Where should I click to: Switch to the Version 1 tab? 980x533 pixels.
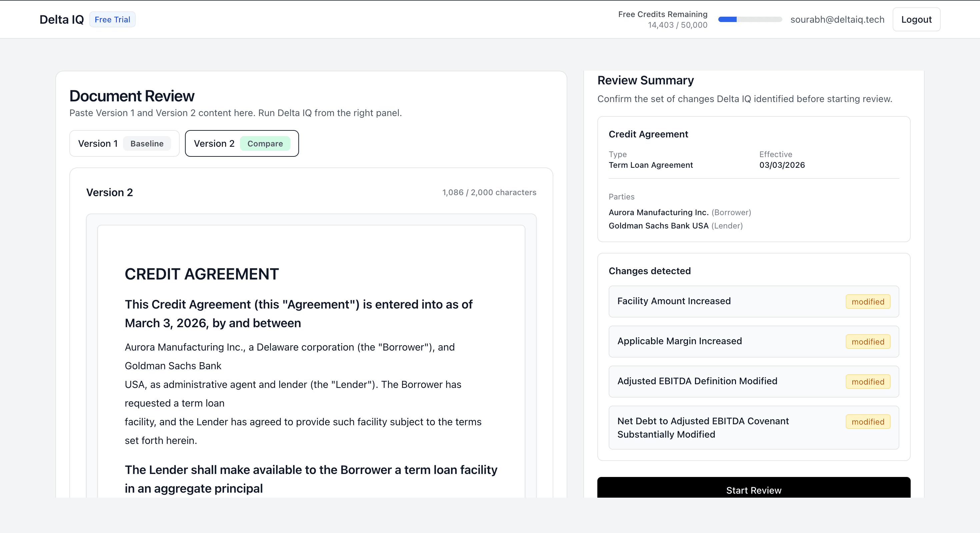tap(98, 143)
